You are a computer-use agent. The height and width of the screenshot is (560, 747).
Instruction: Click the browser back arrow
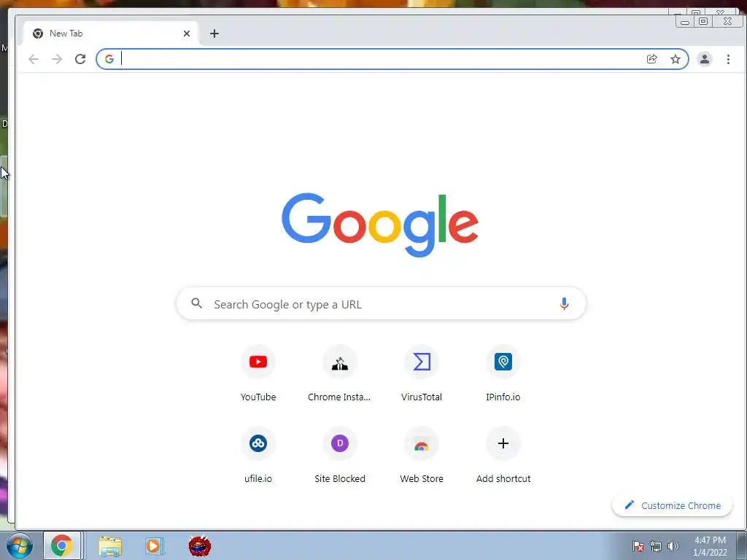(34, 59)
